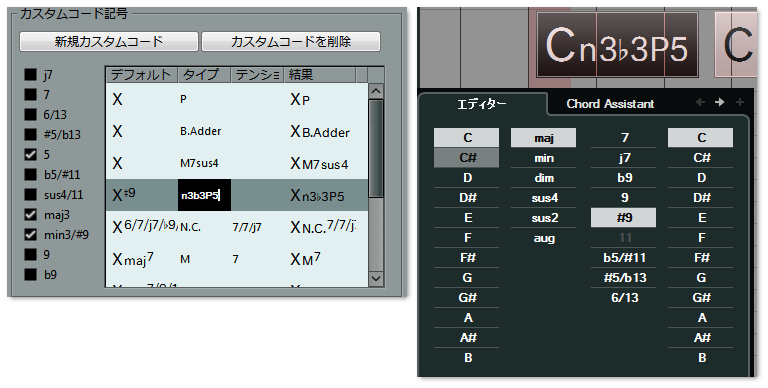Select the sus2 chord type

click(543, 218)
